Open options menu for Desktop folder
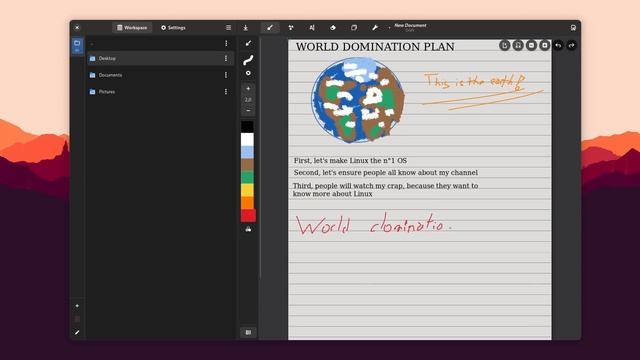The image size is (640, 360). pyautogui.click(x=226, y=58)
